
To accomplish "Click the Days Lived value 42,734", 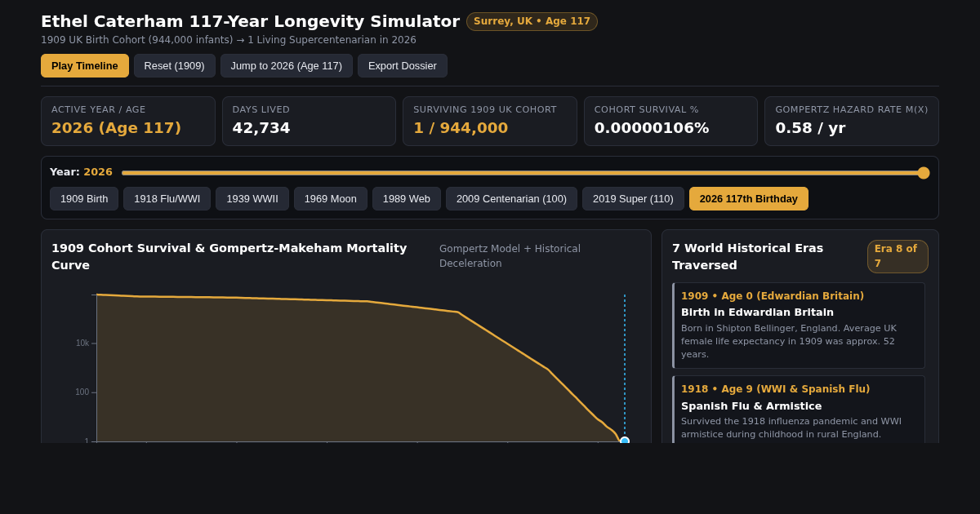I will point(261,128).
